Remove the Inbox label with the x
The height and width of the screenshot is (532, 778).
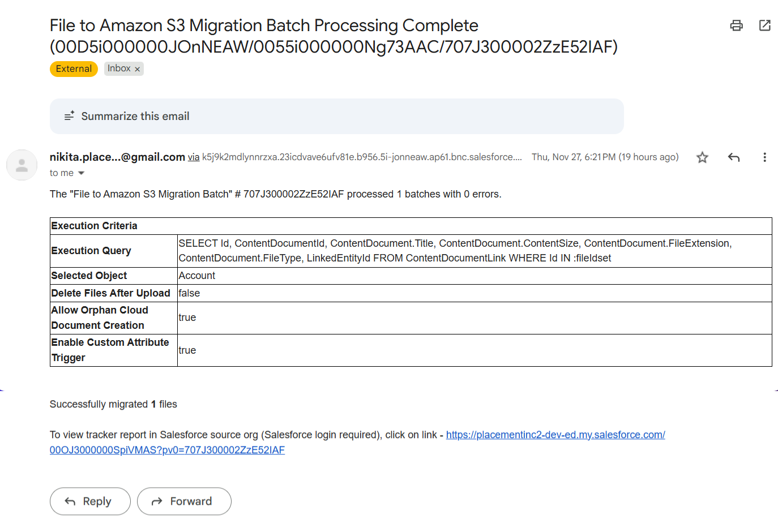[x=137, y=69]
